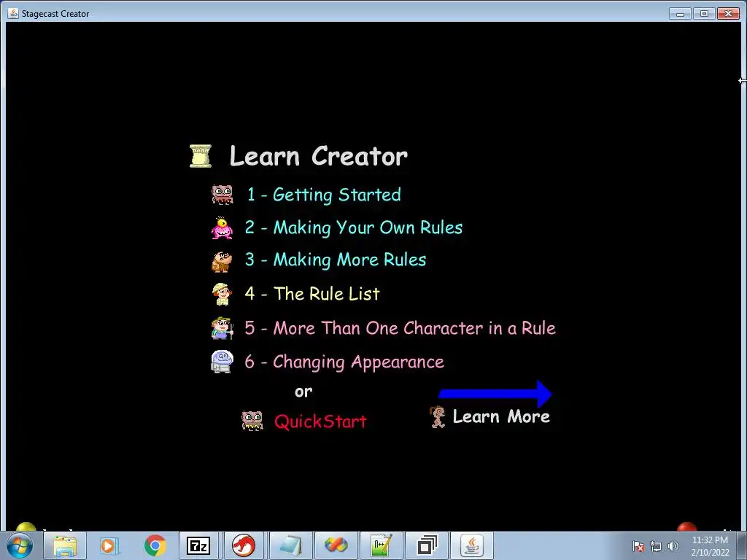Click the monkey icon beside Learn More

pos(438,416)
